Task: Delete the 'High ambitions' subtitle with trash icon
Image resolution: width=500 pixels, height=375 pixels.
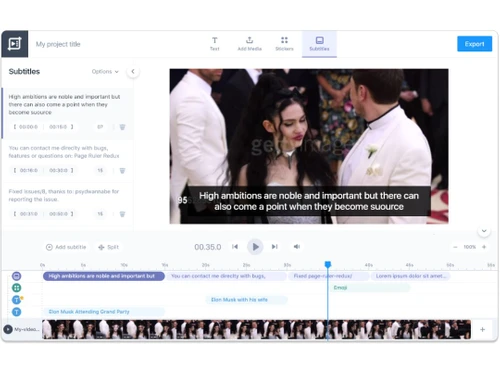Action: point(122,127)
